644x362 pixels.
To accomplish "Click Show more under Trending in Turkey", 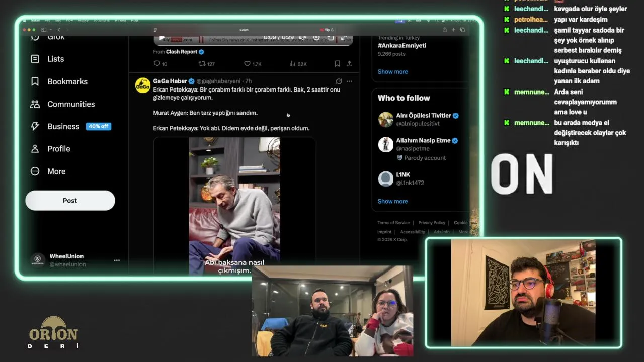I will point(393,71).
